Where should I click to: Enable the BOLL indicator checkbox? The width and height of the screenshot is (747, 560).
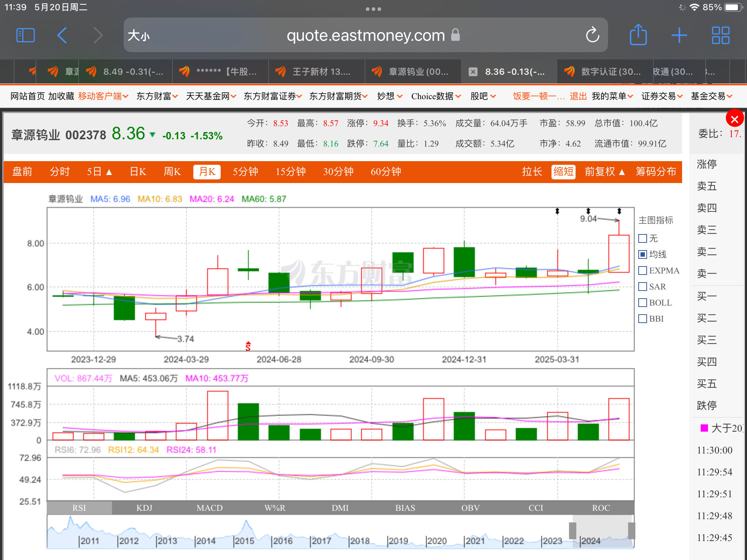(643, 303)
